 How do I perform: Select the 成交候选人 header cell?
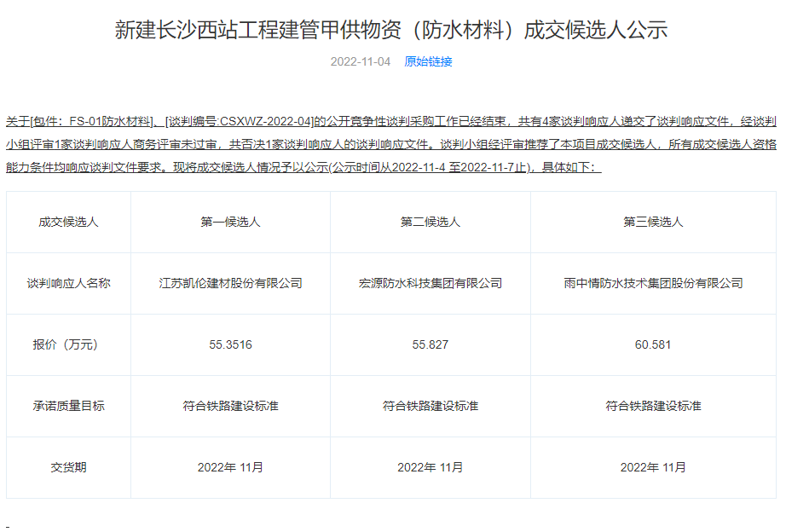(69, 223)
